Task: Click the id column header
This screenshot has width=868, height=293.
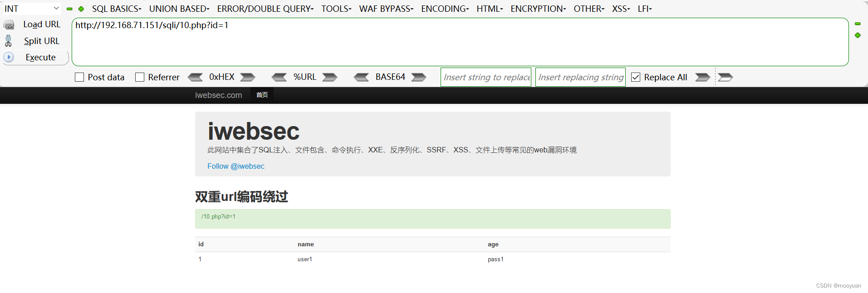Action: [201, 244]
